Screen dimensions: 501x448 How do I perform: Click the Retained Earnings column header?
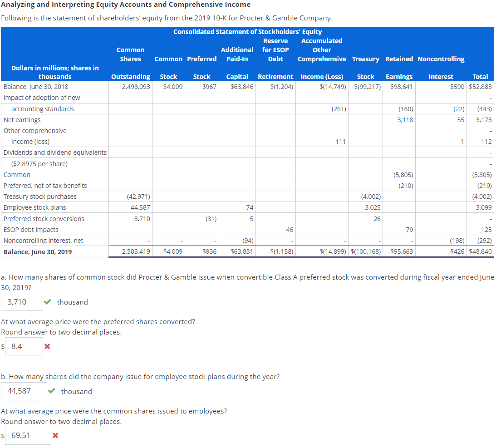point(399,66)
